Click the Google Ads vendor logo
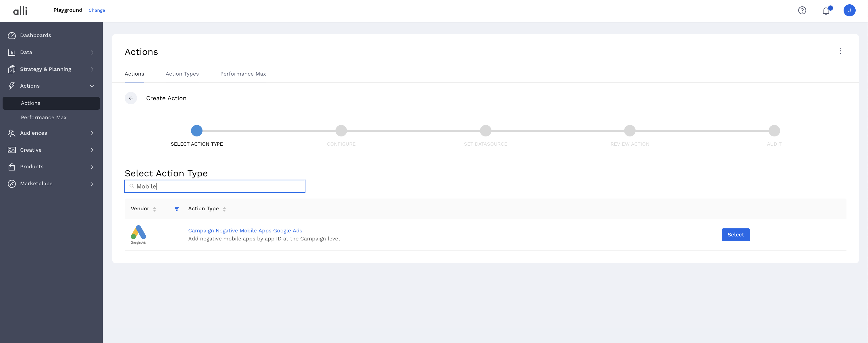The height and width of the screenshot is (343, 868). tap(138, 234)
